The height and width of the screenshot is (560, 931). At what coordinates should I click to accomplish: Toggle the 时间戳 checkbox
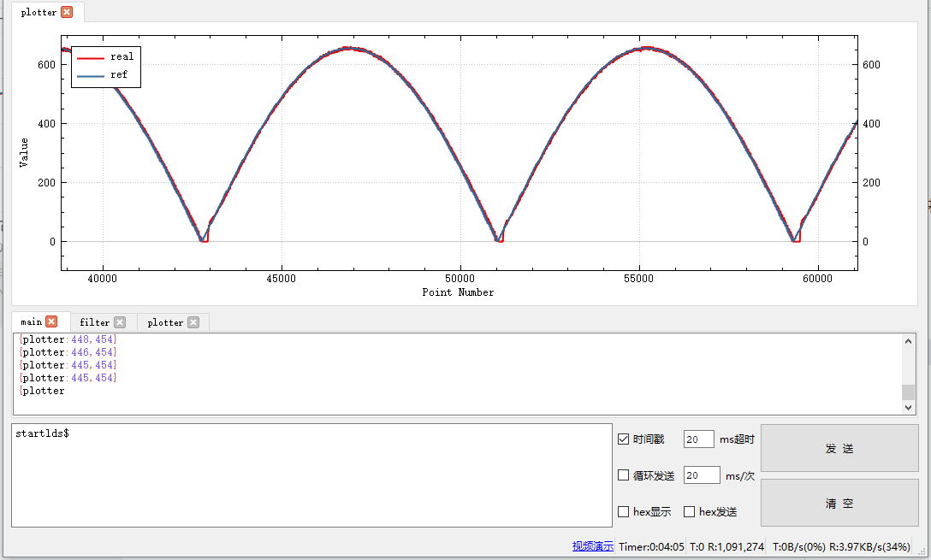tap(624, 439)
